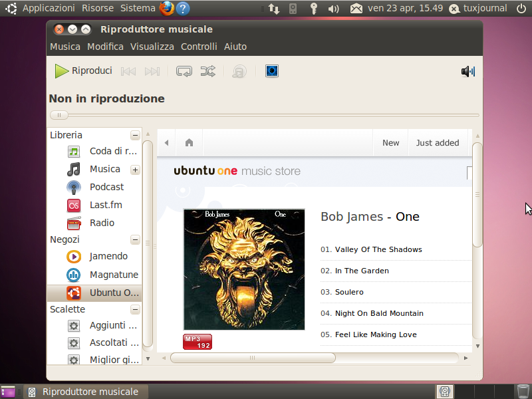
Task: Open the Aiuto menu
Action: [x=235, y=47]
